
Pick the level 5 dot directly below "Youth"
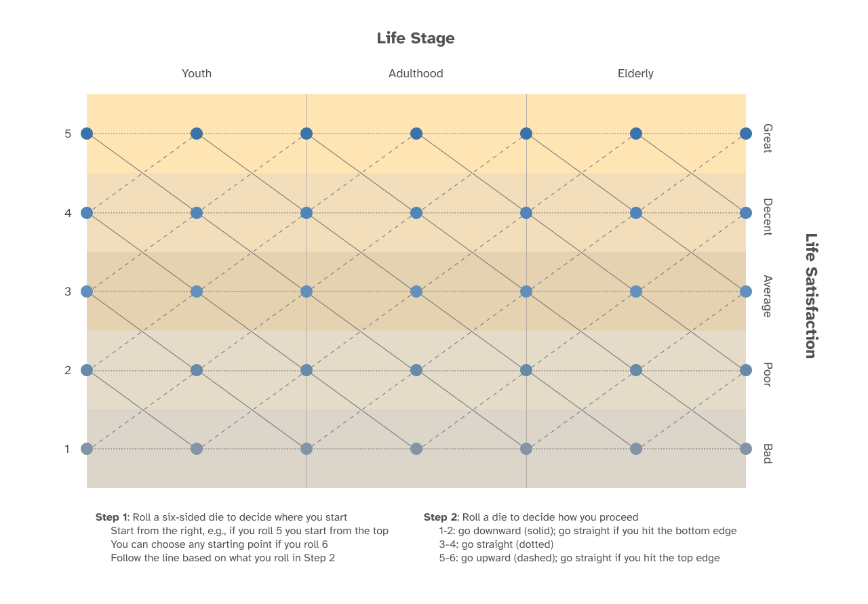[x=197, y=134]
